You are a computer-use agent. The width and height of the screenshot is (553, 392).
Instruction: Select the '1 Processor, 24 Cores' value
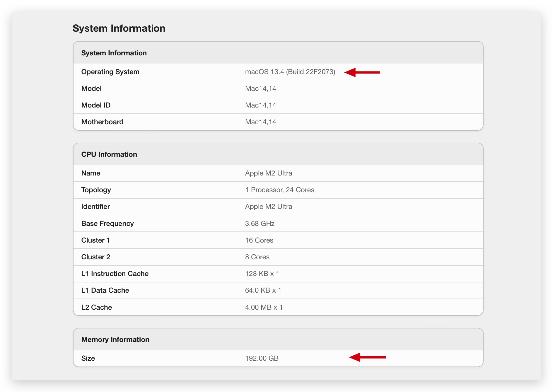pos(280,190)
